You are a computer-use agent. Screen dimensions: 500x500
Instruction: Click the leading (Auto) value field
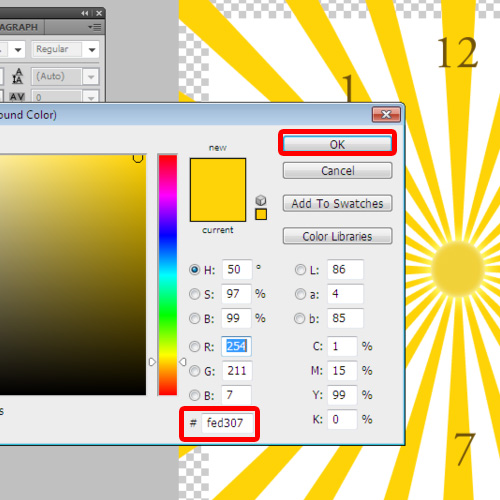(x=57, y=77)
